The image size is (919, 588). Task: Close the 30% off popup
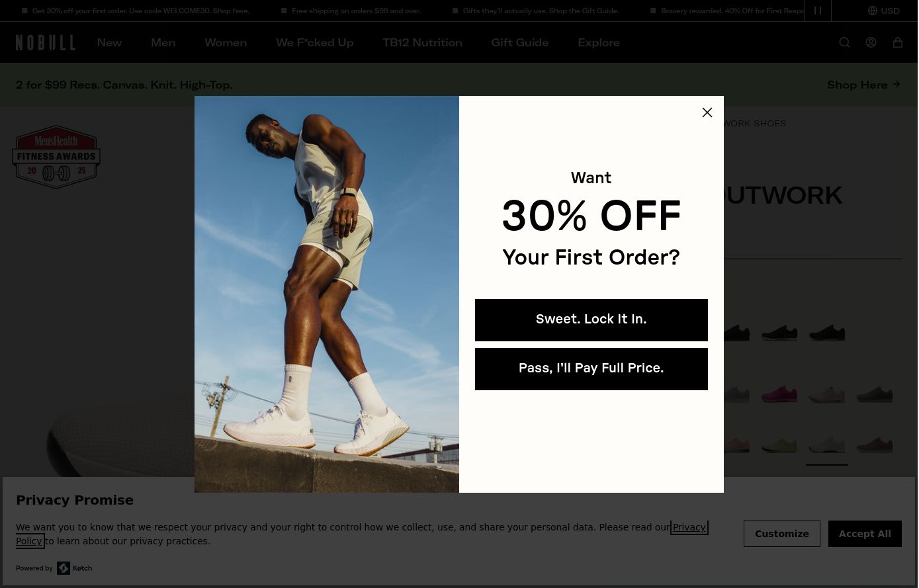(707, 112)
